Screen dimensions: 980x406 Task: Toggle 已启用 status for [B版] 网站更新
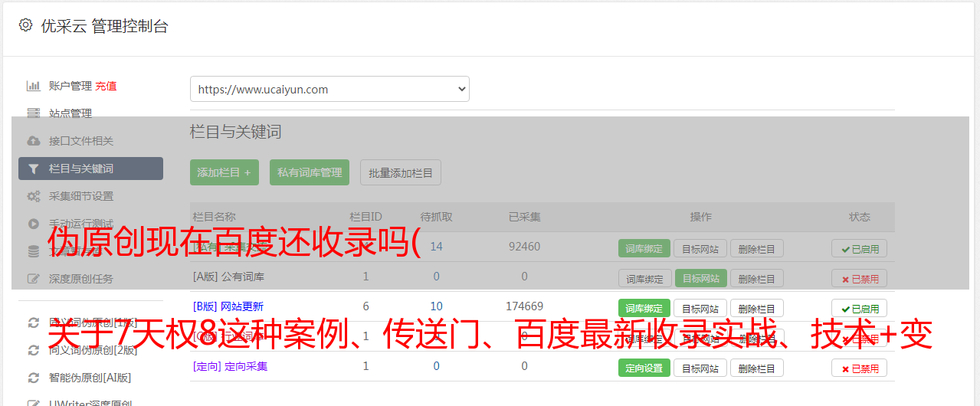pyautogui.click(x=860, y=308)
